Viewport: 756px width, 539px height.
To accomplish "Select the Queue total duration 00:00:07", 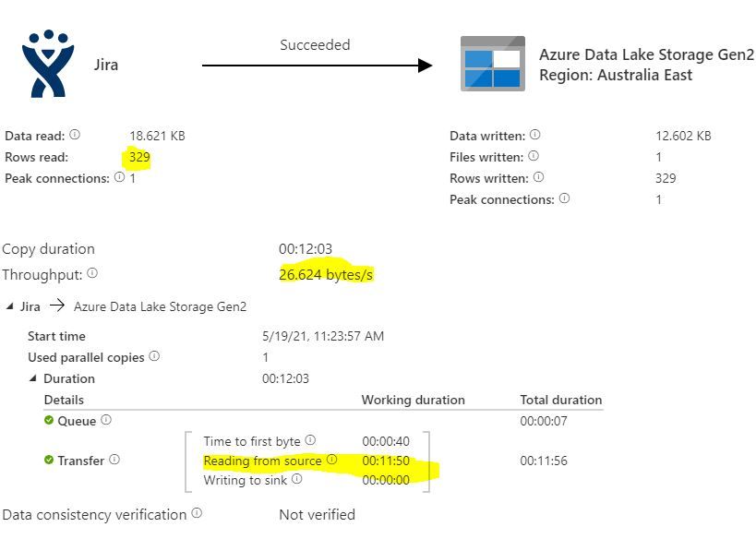I will [544, 421].
